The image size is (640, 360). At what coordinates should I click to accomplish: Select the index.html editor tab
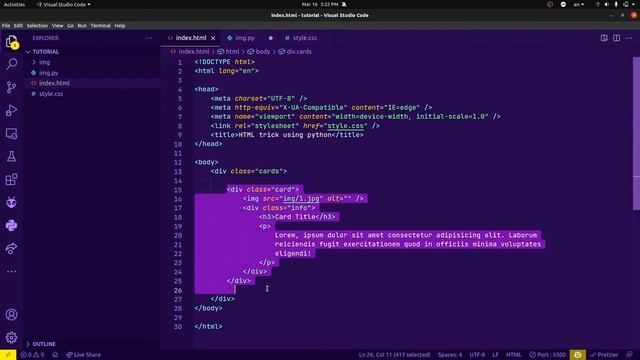pyautogui.click(x=191, y=38)
